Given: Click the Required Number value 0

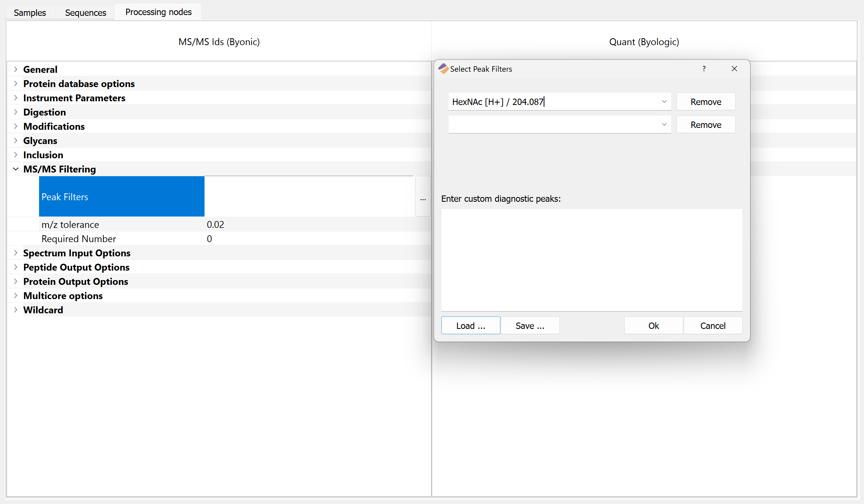Looking at the screenshot, I should click(x=209, y=239).
